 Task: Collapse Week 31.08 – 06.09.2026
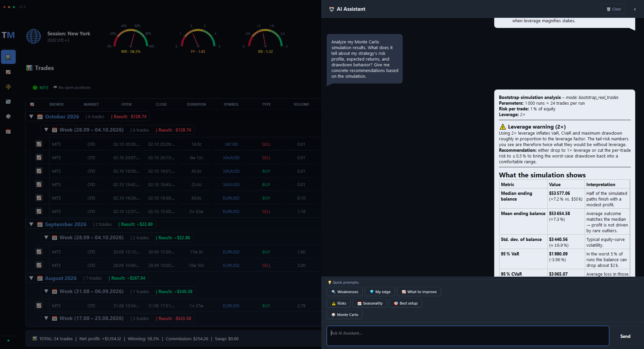(46, 291)
